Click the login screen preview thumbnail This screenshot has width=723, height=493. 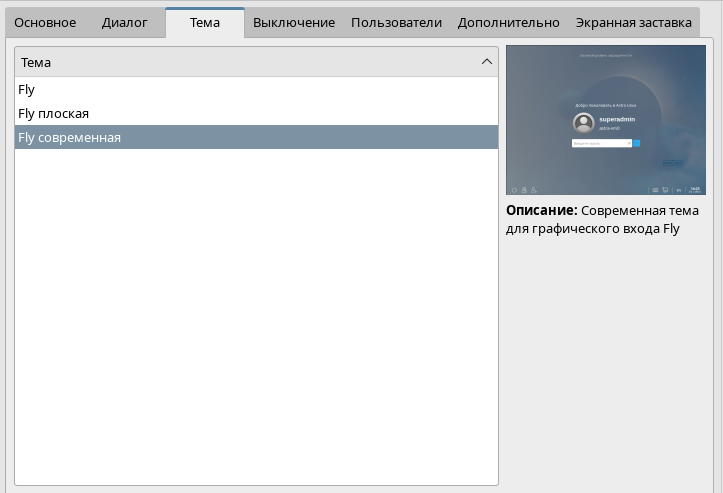(x=606, y=120)
